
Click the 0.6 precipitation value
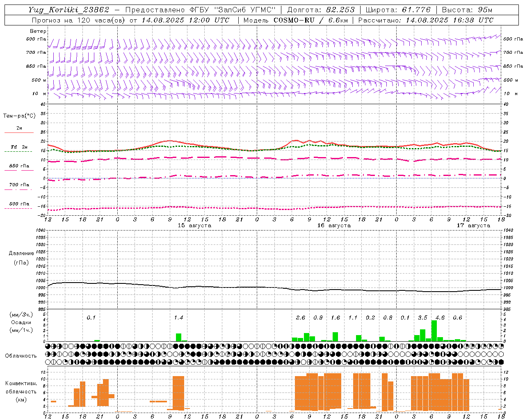coord(457,318)
